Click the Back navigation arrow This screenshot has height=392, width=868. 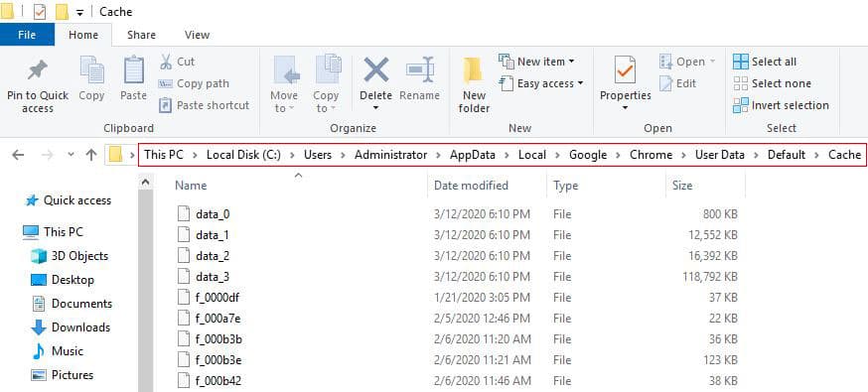[18, 155]
